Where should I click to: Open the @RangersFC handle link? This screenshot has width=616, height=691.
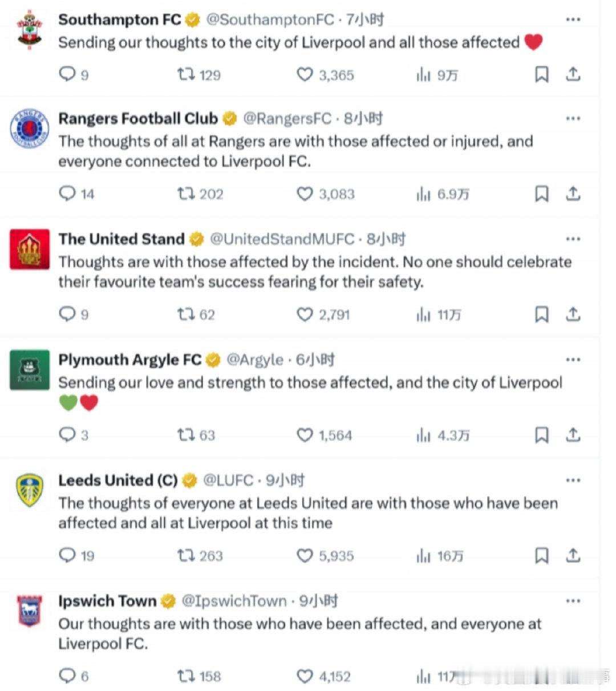pyautogui.click(x=287, y=119)
